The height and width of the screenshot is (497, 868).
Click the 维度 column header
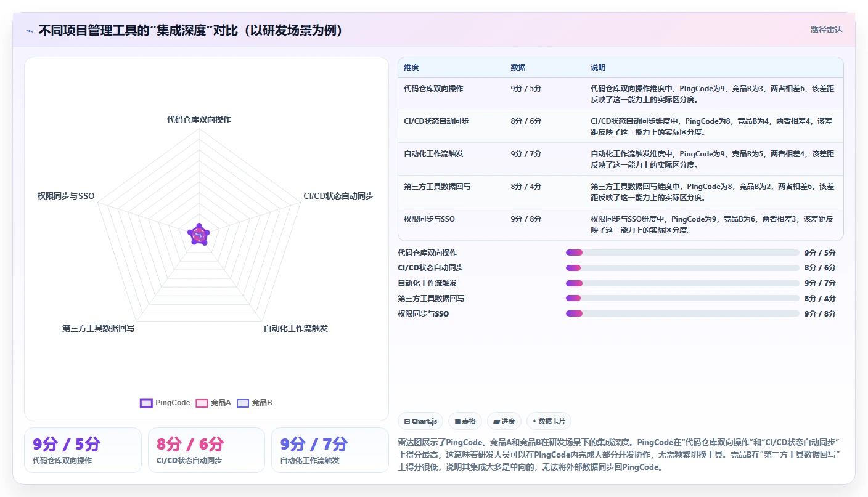[x=411, y=68]
